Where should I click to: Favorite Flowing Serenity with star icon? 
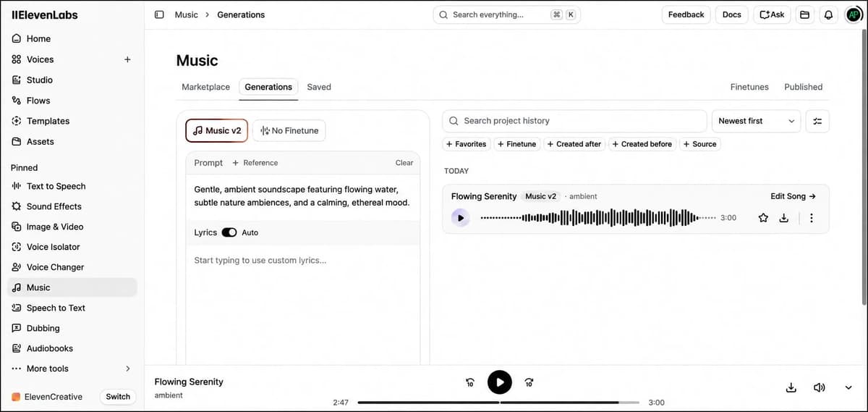coord(763,218)
